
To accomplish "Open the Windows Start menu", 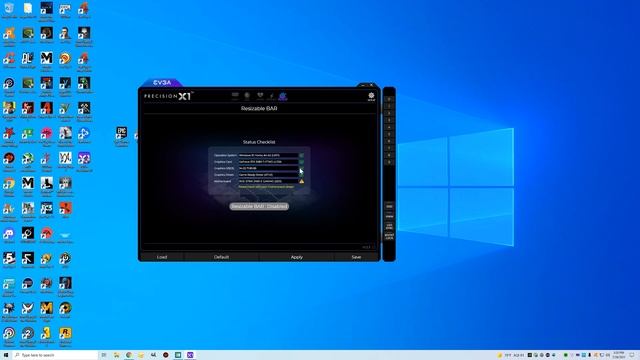I will (x=6, y=355).
